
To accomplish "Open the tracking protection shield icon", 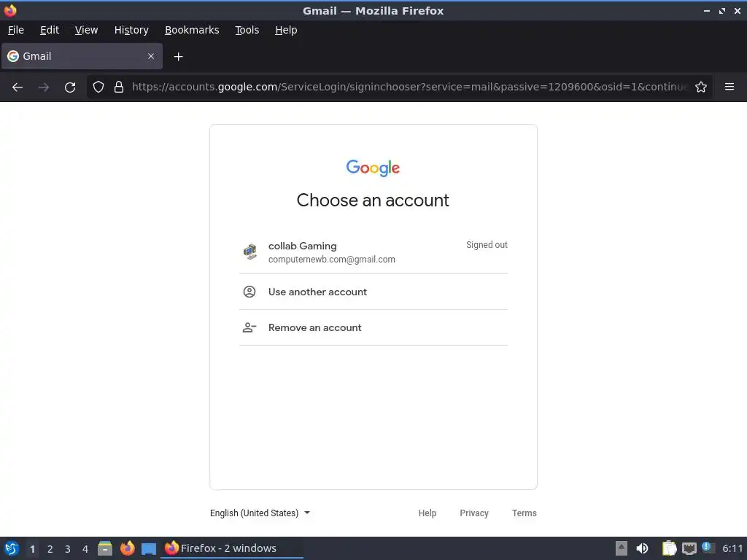I will click(98, 87).
